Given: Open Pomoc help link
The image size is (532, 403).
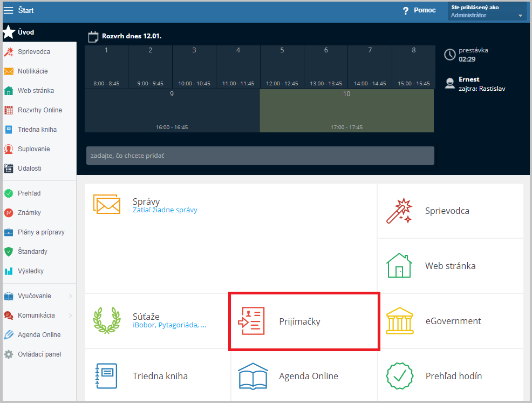Looking at the screenshot, I should click(x=425, y=10).
